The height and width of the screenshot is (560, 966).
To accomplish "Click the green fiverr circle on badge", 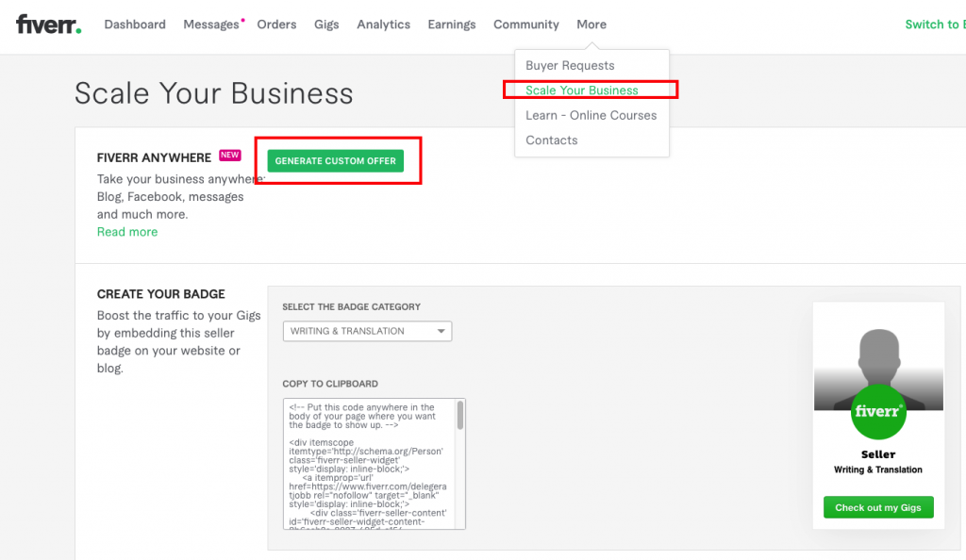I will [x=878, y=412].
